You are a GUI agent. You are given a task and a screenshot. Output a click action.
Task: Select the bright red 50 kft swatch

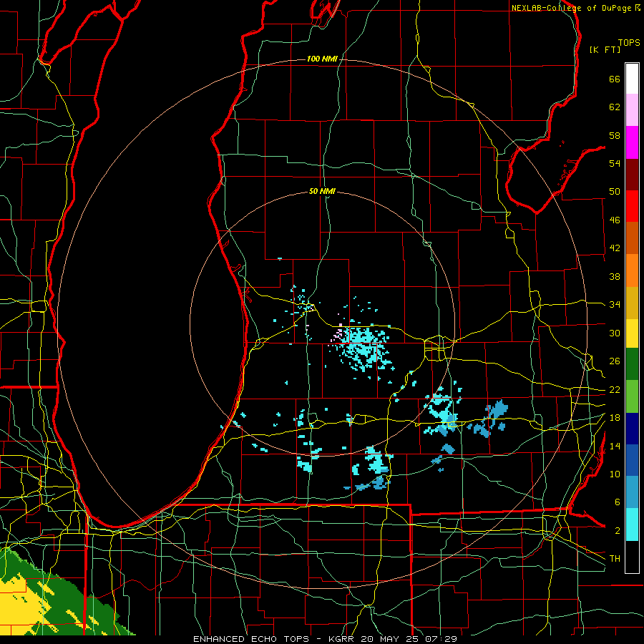coord(632,206)
